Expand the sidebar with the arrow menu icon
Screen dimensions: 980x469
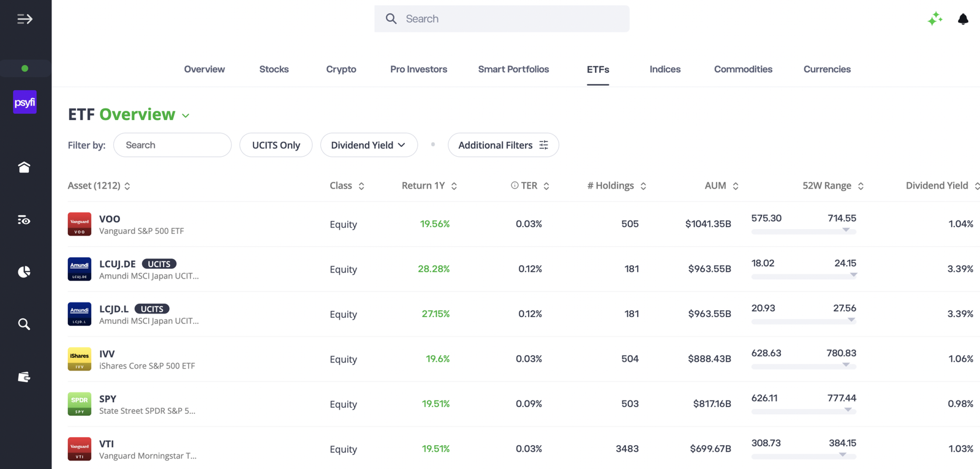[x=24, y=19]
